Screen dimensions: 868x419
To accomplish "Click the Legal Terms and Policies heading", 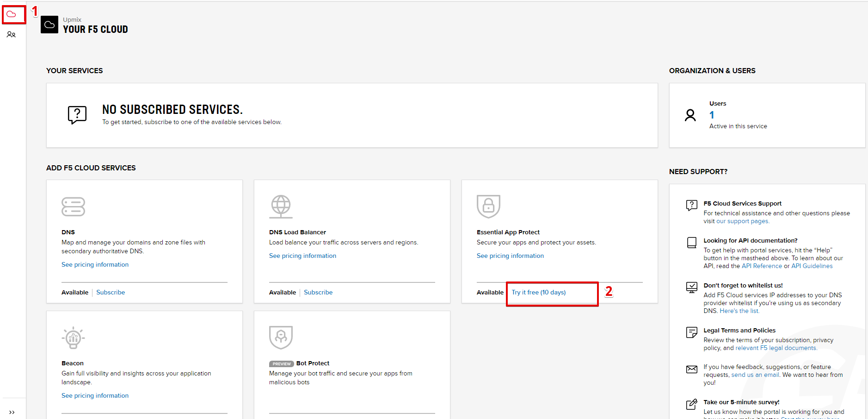I will 739,330.
